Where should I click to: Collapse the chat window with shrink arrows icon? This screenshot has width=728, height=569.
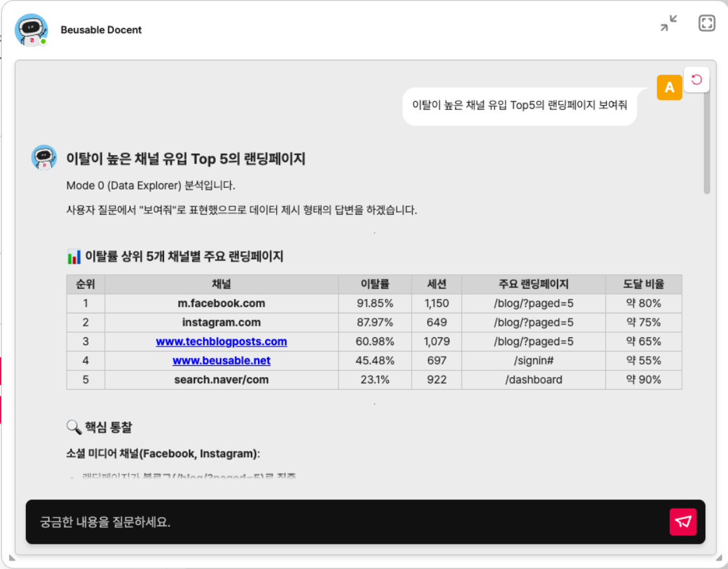click(668, 23)
